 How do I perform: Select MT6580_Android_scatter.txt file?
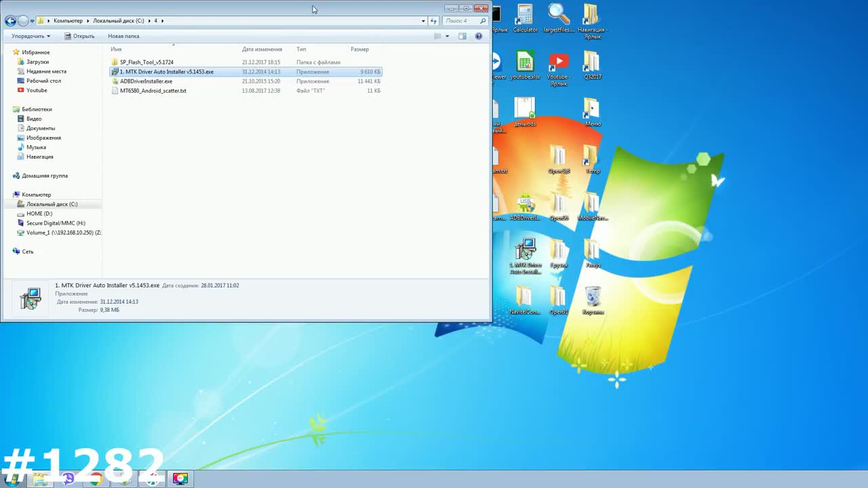(x=246, y=91)
